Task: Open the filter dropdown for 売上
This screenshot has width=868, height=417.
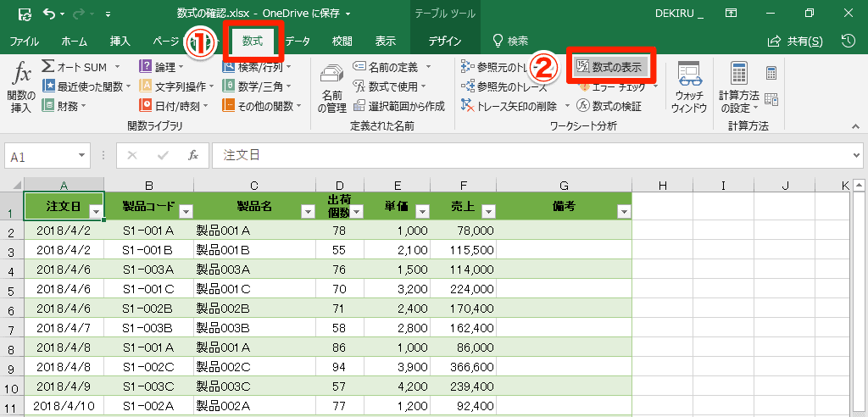Action: point(488,212)
